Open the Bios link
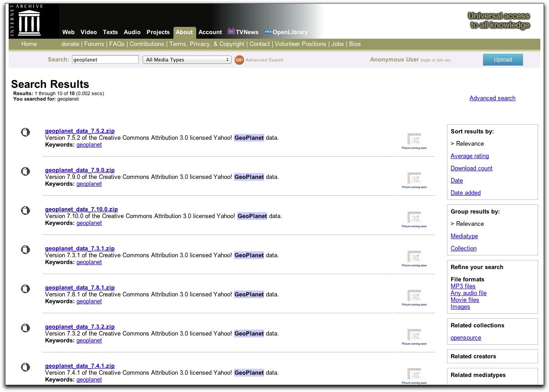Image resolution: width=549 pixels, height=392 pixels. tap(355, 44)
